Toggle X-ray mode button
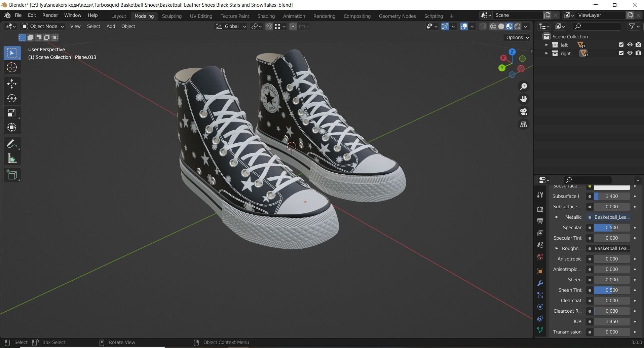The height and width of the screenshot is (348, 644). coord(483,27)
